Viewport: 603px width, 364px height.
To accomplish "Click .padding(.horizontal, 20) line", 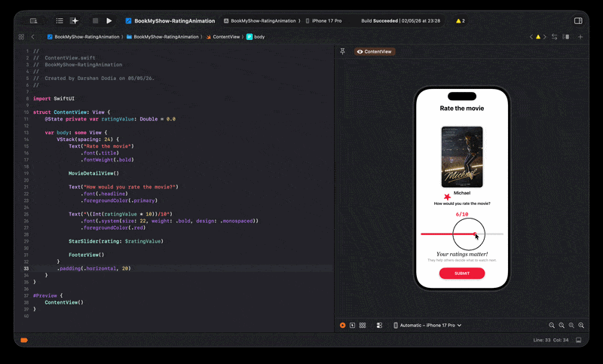I will tap(93, 268).
